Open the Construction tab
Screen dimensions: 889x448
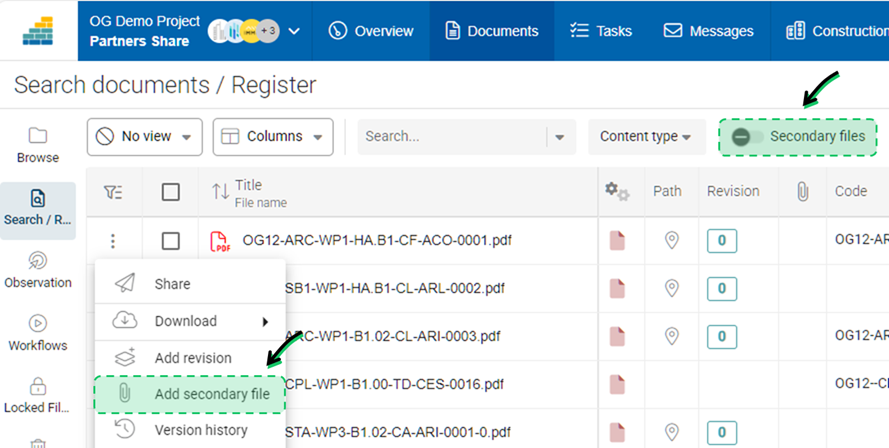point(837,31)
